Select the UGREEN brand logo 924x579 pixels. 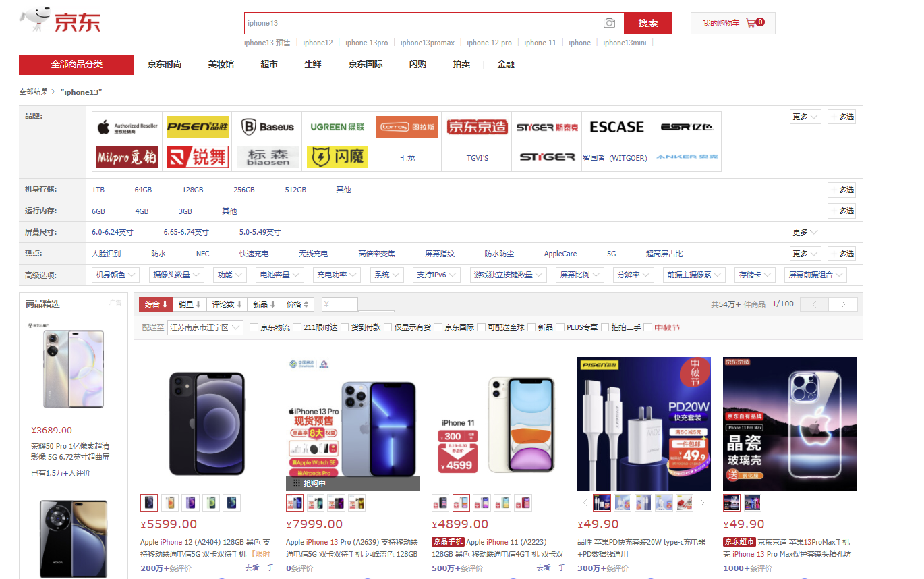click(337, 126)
